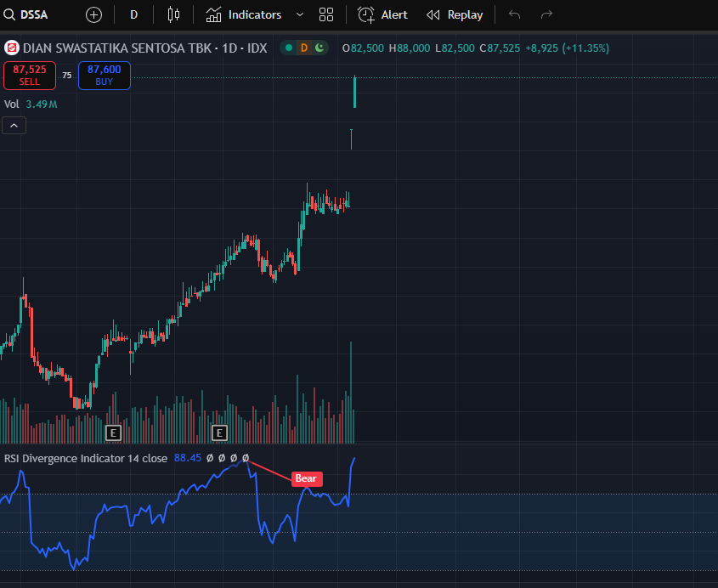Image resolution: width=718 pixels, height=588 pixels.
Task: Click the green moon session icon
Action: click(x=319, y=48)
